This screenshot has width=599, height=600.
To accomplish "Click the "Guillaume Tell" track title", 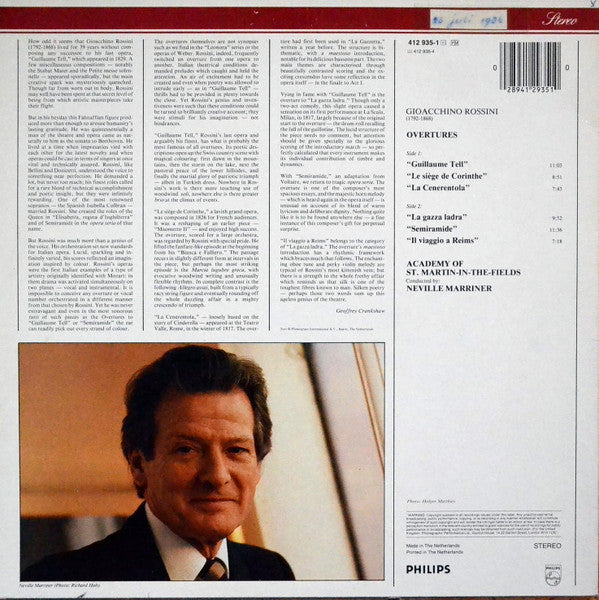I will [437, 164].
